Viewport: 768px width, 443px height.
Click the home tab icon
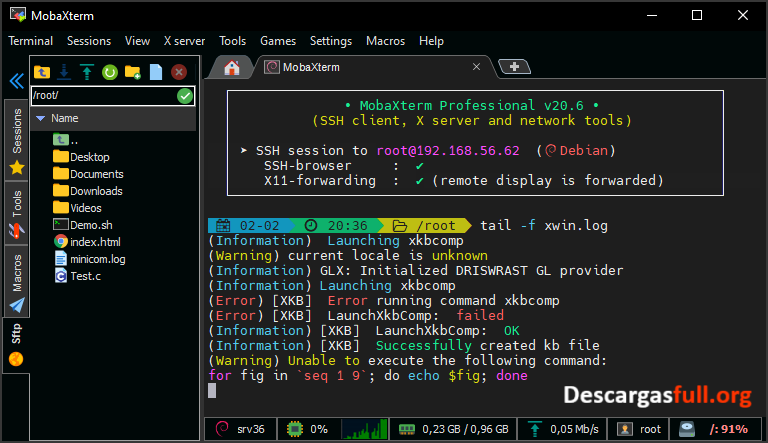[232, 68]
